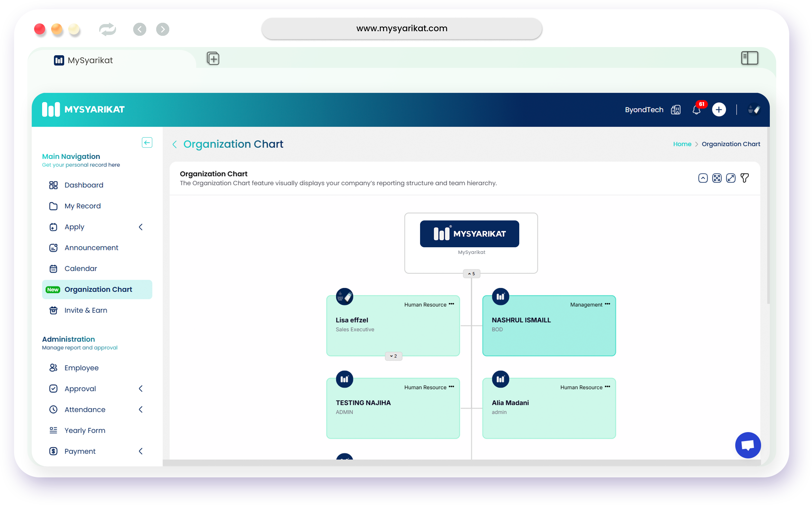Click the white plus quick-add button
812x505 pixels.
click(x=718, y=110)
